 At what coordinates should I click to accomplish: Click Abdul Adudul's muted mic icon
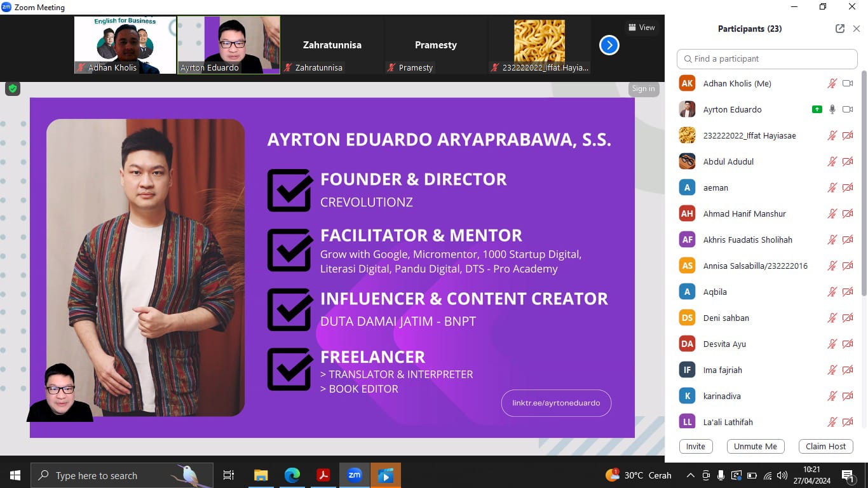(x=832, y=161)
